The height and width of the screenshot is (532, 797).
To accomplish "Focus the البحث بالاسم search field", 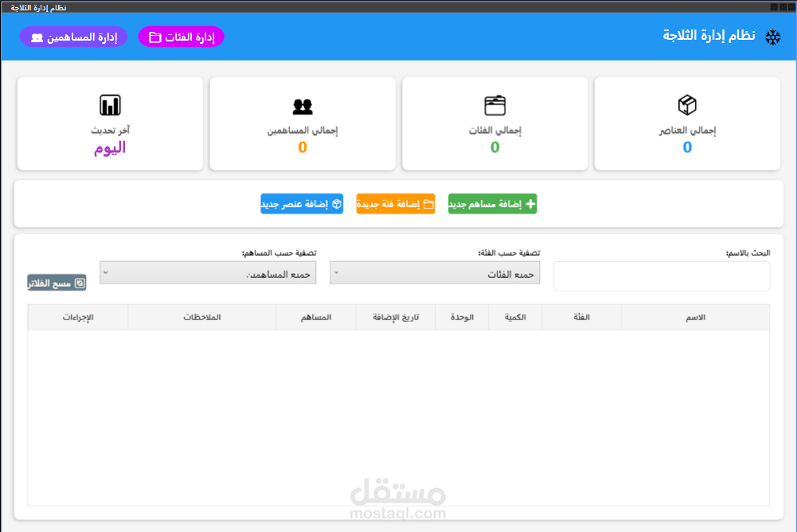I will 662,276.
